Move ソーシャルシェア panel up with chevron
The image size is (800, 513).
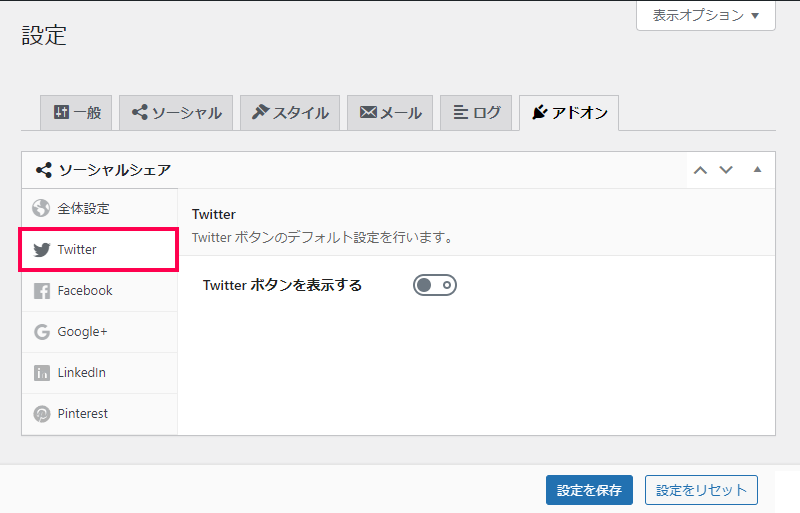click(x=700, y=170)
